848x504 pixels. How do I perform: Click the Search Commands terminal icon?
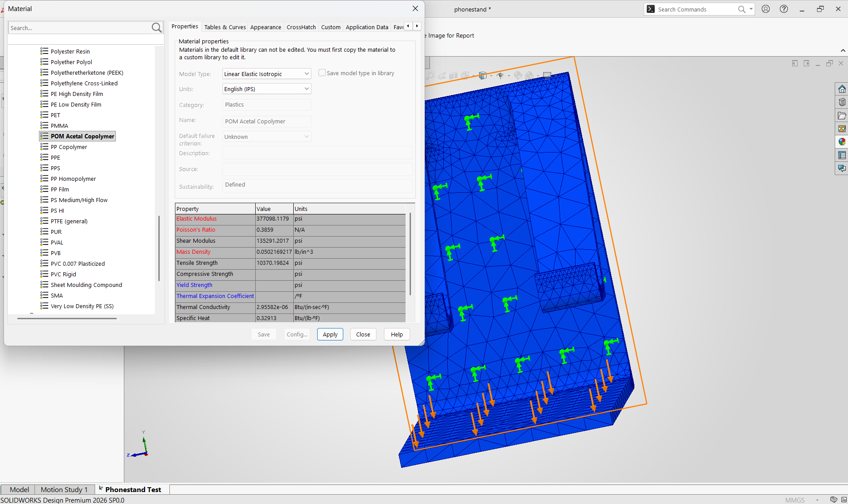(651, 9)
